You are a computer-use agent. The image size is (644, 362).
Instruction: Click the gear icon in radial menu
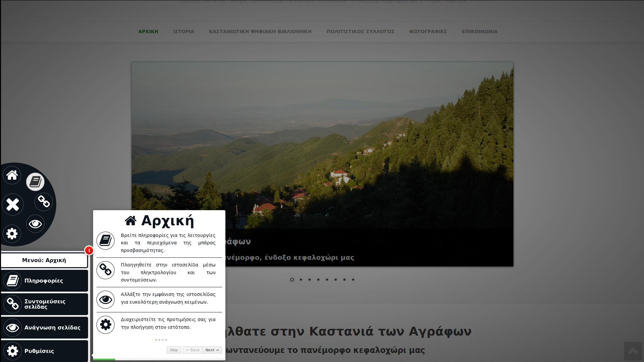click(12, 234)
